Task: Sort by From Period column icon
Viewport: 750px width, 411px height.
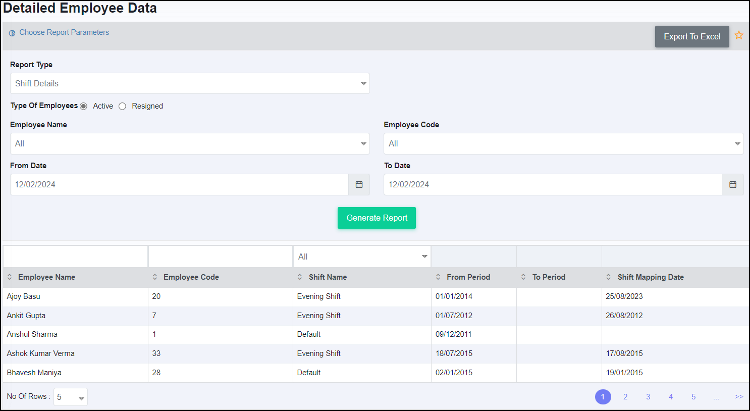Action: [438, 277]
